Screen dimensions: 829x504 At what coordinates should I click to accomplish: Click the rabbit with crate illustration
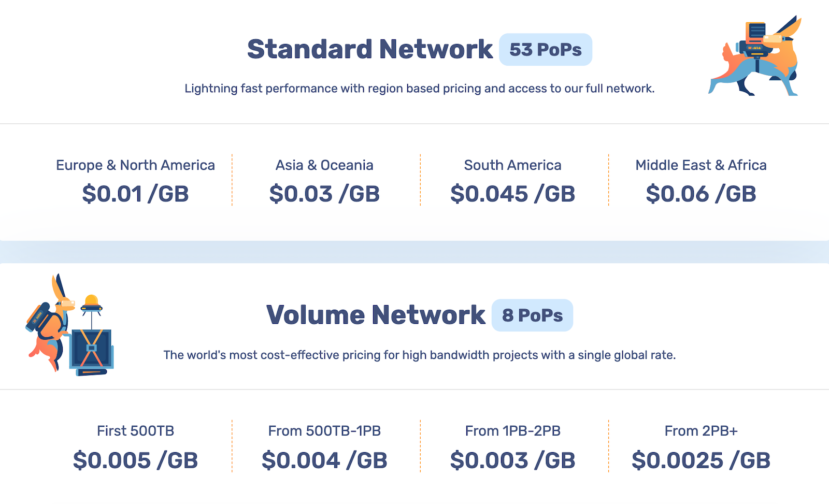pos(70,325)
